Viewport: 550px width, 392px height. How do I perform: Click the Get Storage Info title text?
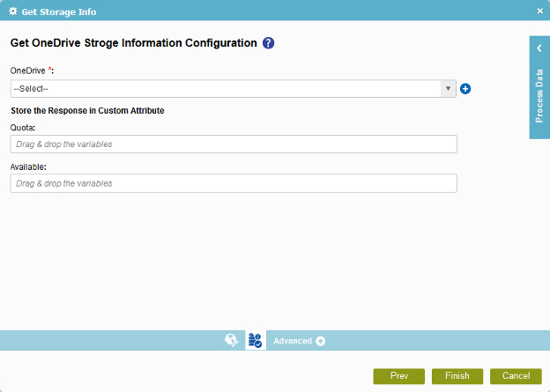(59, 12)
